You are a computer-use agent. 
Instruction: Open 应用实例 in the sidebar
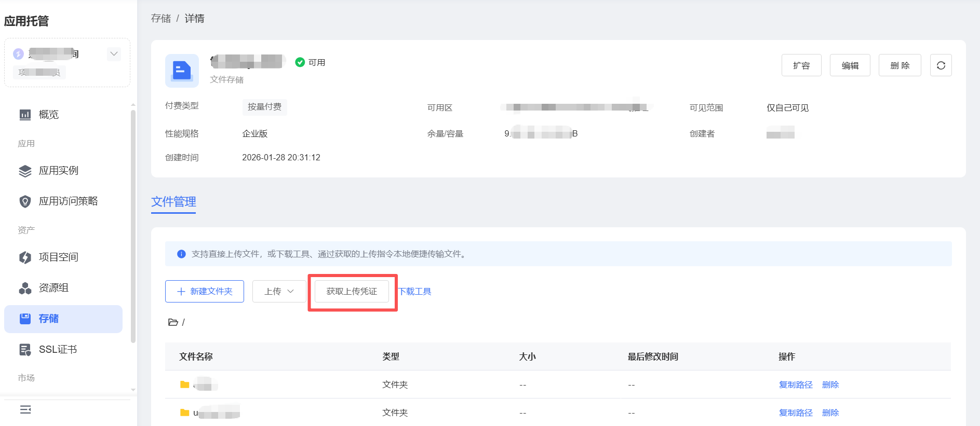(58, 171)
